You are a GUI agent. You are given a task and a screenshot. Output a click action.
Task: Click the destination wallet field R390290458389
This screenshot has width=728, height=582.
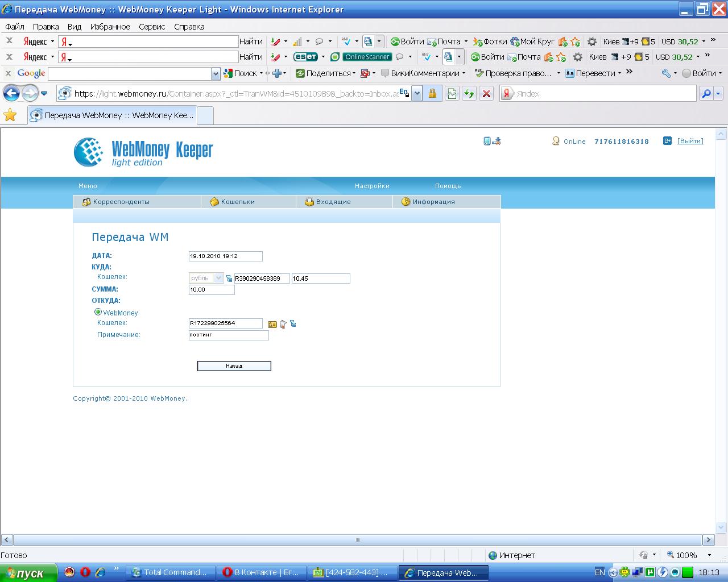tap(262, 278)
